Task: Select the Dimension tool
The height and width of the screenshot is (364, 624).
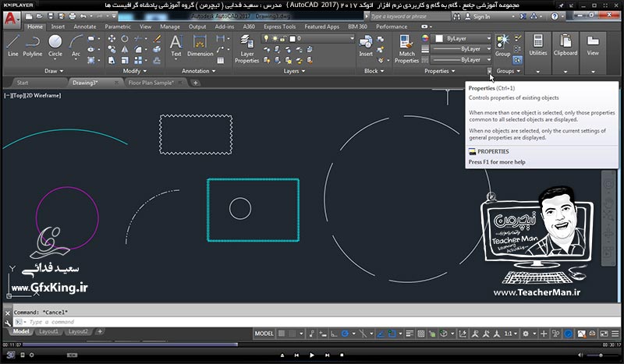Action: (200, 45)
